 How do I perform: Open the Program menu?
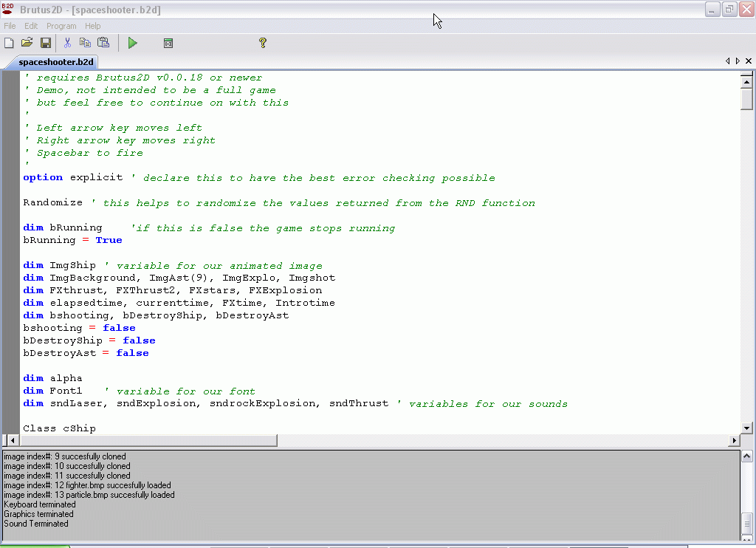[x=61, y=26]
